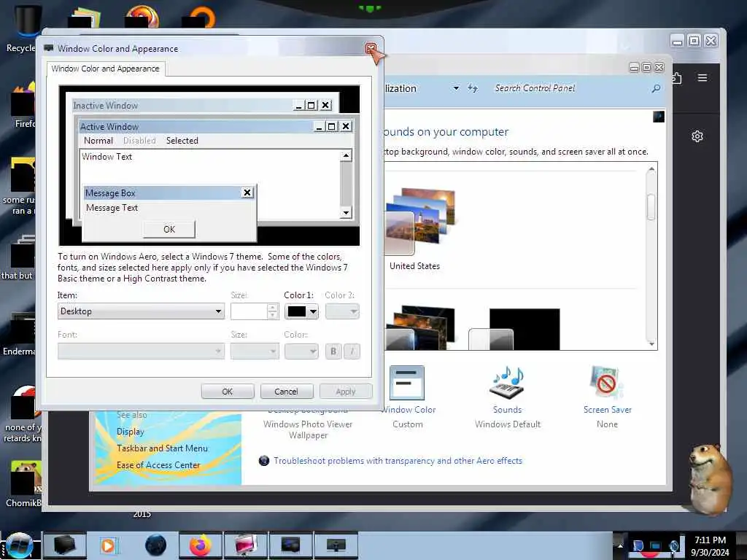747x560 pixels.
Task: Click the theme list scrollbar up arrow
Action: coord(651,169)
